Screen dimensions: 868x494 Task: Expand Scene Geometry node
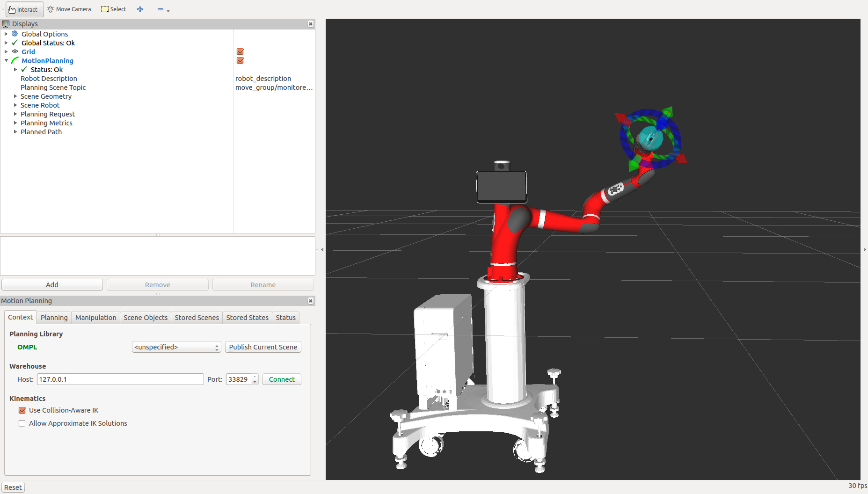(15, 96)
